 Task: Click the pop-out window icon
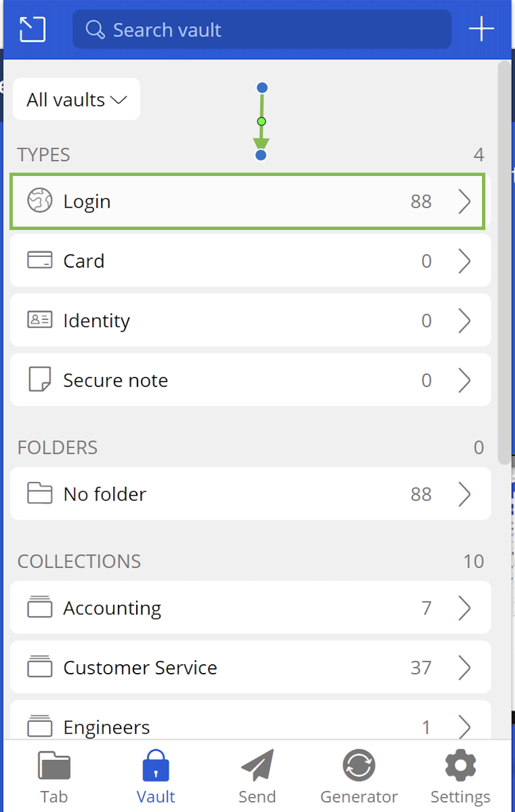pos(32,30)
